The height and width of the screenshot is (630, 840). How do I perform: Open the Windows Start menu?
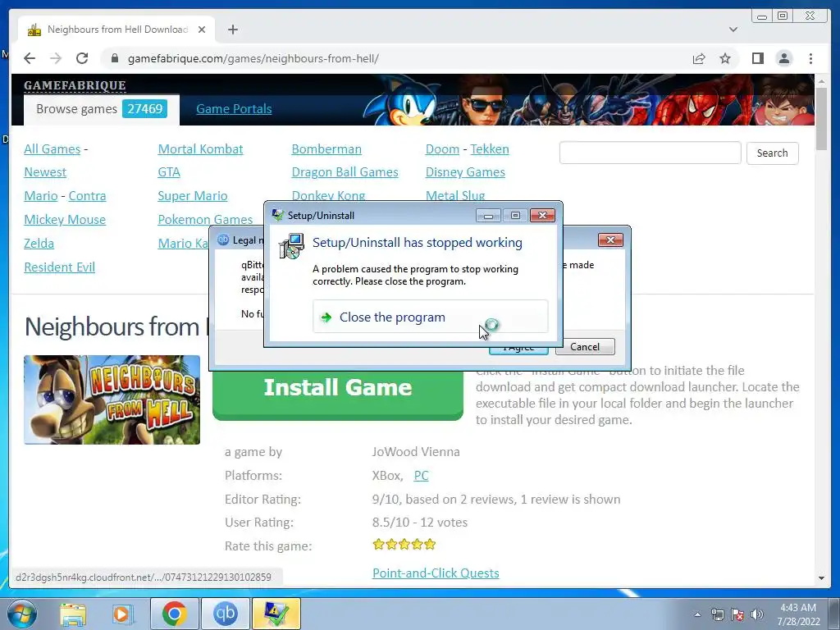point(21,614)
